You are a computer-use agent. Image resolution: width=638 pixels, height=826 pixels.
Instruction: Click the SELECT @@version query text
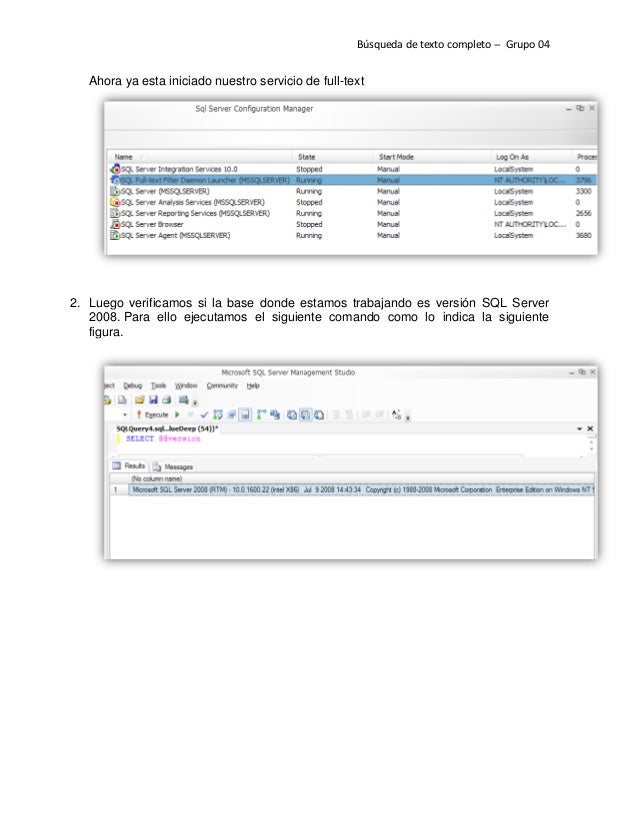pos(163,438)
